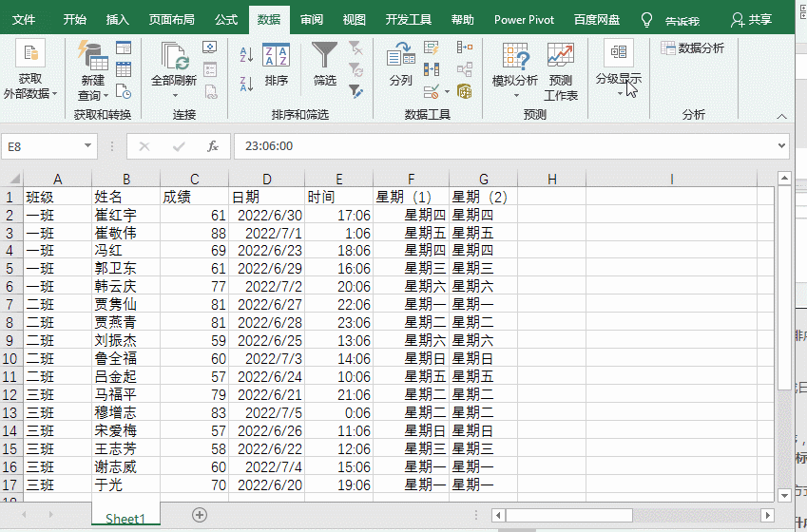Image resolution: width=807 pixels, height=532 pixels.
Task: Click insert function fx icon
Action: (213, 146)
